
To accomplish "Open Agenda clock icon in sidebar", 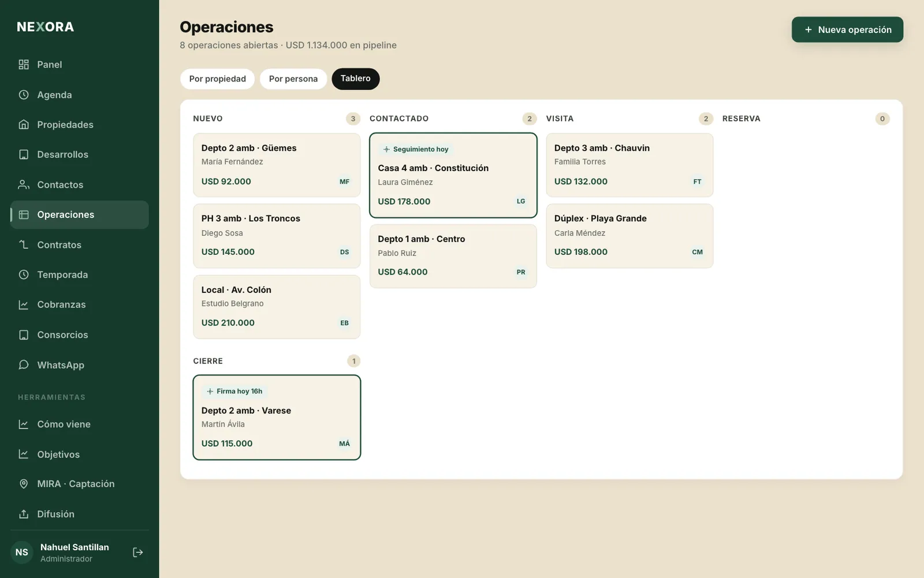I will click(24, 95).
